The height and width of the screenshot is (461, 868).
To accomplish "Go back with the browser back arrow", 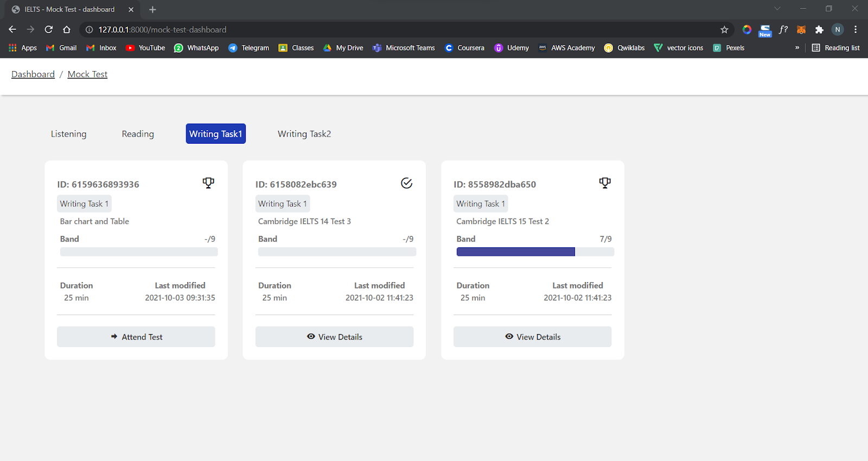I will [x=12, y=29].
